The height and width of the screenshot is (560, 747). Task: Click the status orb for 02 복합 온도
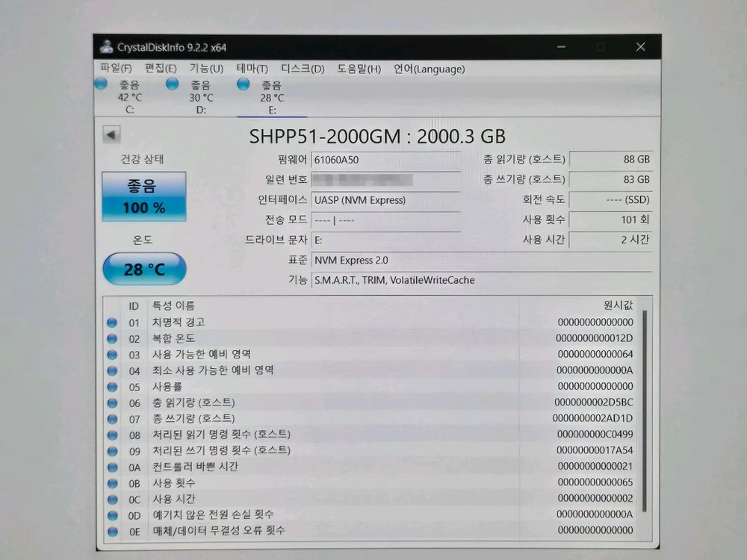[x=113, y=338]
